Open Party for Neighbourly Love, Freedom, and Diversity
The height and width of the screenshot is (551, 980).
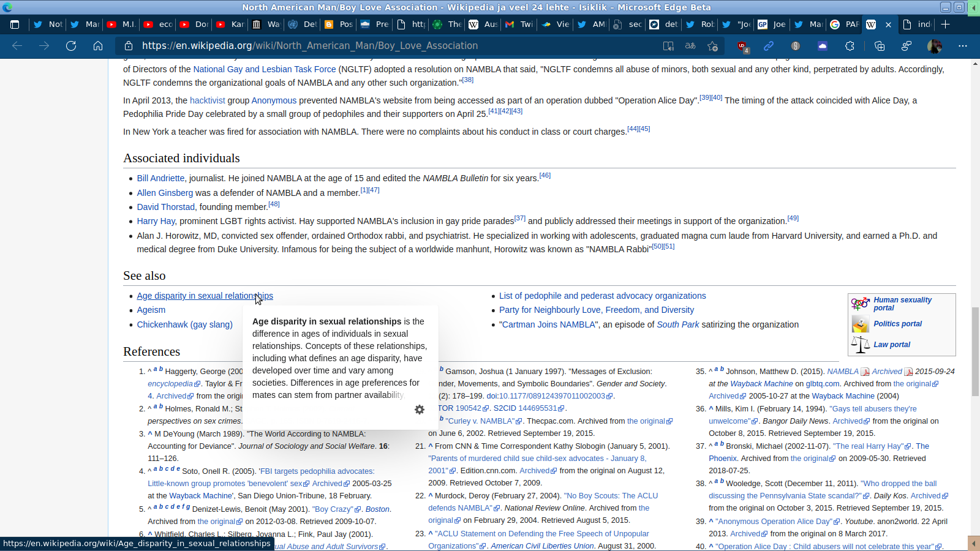click(x=597, y=310)
